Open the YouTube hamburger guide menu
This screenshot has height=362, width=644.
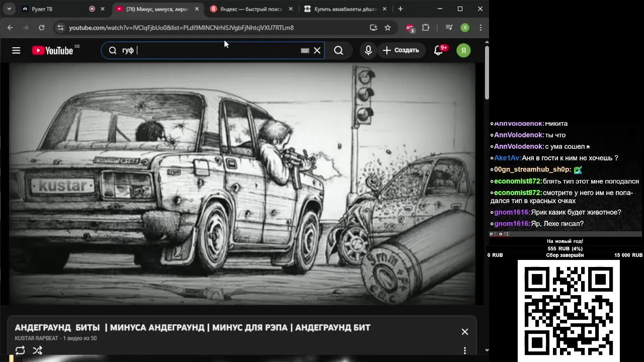pyautogui.click(x=16, y=50)
